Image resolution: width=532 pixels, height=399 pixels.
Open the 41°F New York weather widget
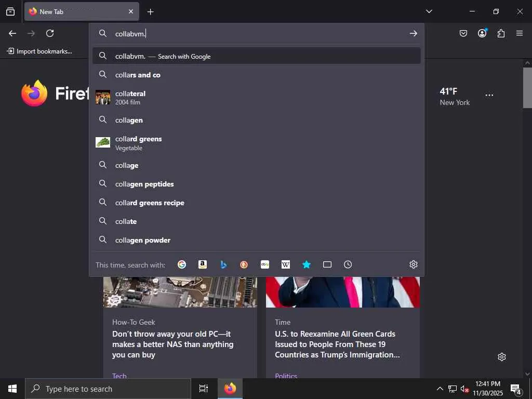pyautogui.click(x=455, y=96)
